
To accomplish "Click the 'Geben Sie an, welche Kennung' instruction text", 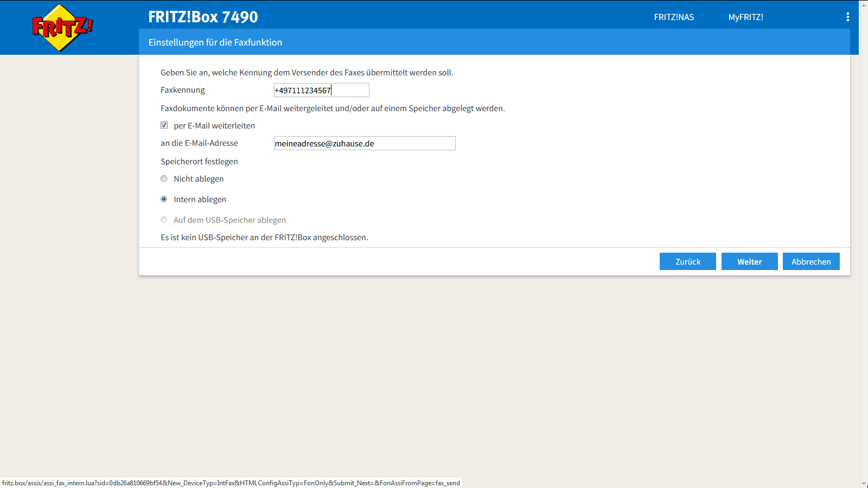I will coord(307,73).
